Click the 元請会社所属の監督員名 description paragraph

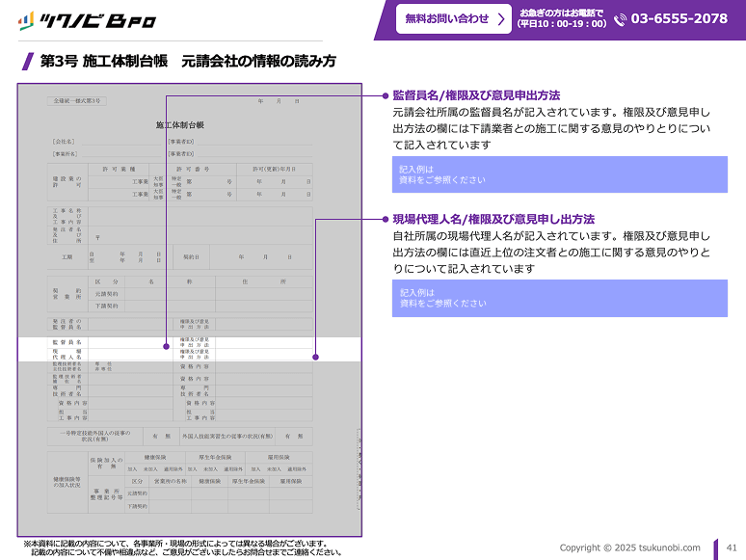551,128
